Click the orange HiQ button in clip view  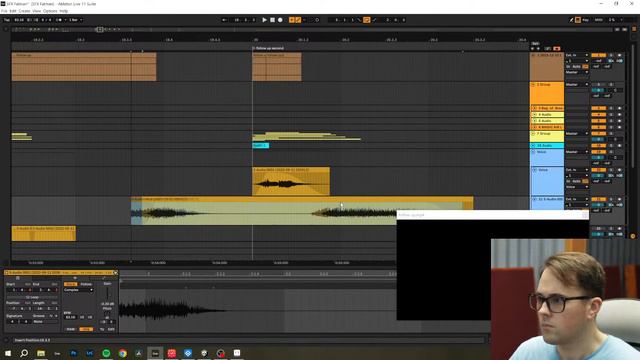point(86,329)
